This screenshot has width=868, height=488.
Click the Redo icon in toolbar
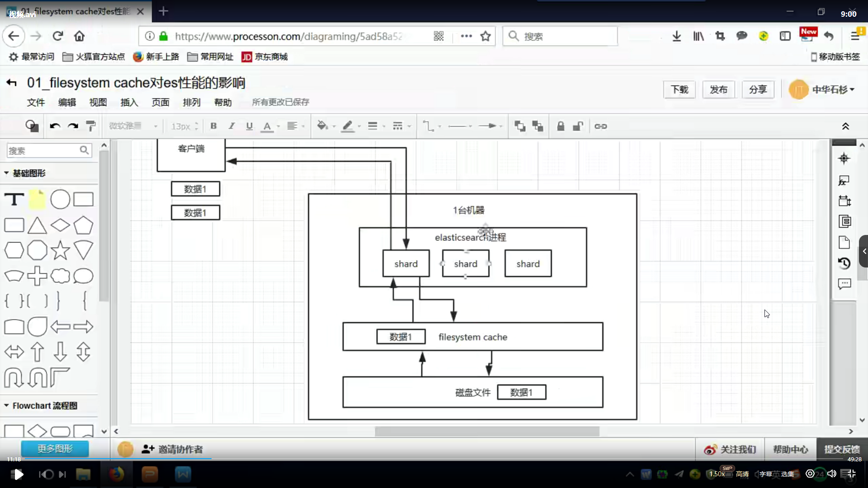coord(73,126)
